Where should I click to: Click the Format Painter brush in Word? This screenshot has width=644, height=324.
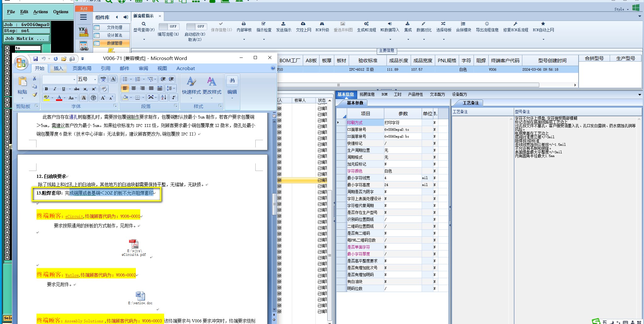click(35, 94)
